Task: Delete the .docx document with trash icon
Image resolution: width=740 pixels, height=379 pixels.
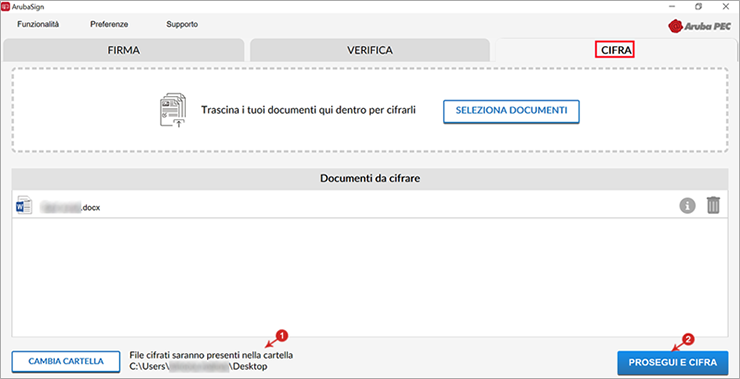Action: coord(713,205)
